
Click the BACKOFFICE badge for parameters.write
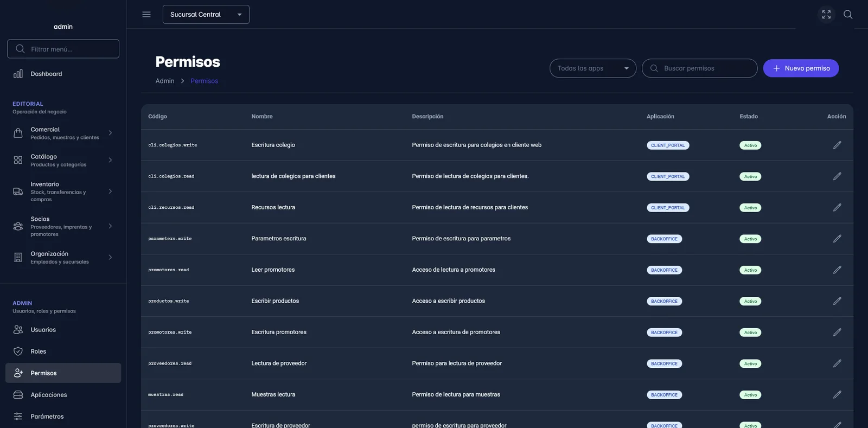(664, 239)
